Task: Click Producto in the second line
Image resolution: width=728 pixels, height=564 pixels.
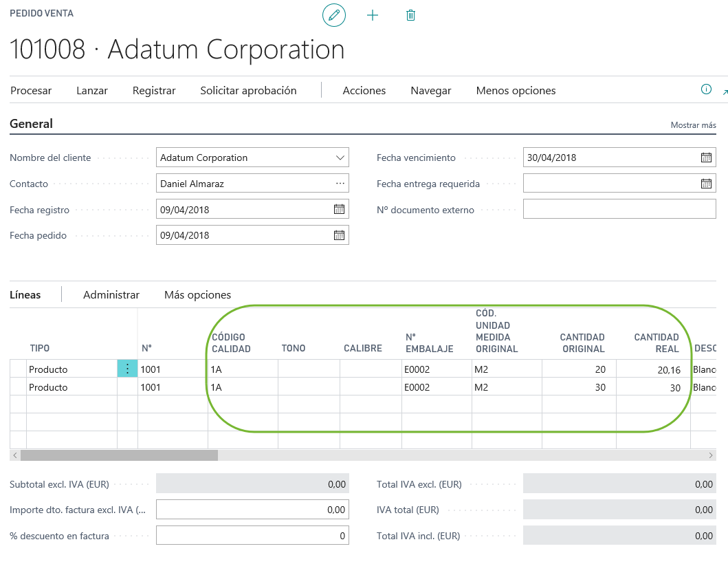Action: point(48,387)
